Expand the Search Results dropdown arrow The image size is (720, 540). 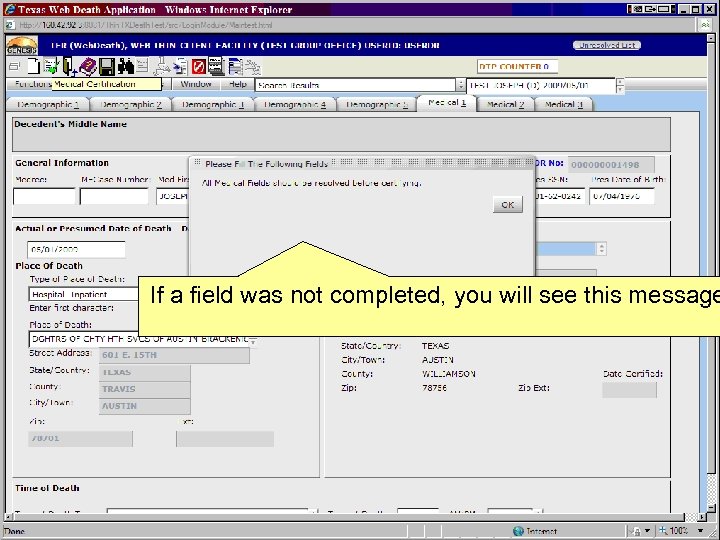(461, 85)
